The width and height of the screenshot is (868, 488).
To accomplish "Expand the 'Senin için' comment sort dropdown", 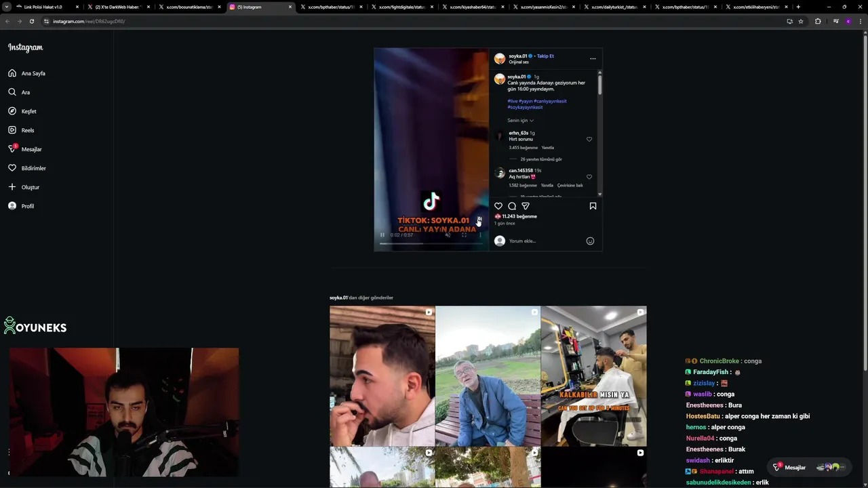I will click(521, 120).
